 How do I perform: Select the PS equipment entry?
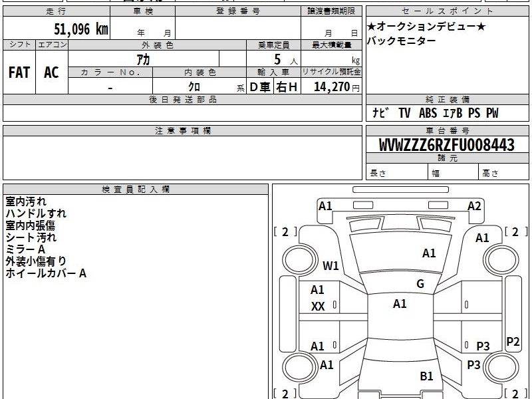[x=474, y=112]
